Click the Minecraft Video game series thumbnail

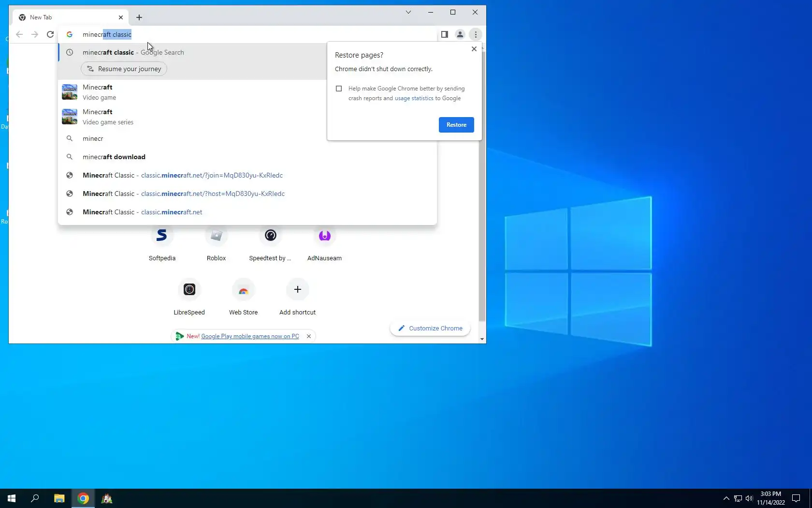click(x=70, y=117)
